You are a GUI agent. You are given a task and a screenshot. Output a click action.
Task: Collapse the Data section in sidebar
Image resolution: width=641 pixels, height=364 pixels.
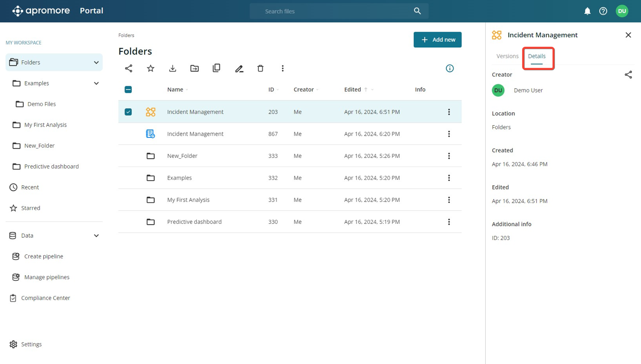click(96, 236)
